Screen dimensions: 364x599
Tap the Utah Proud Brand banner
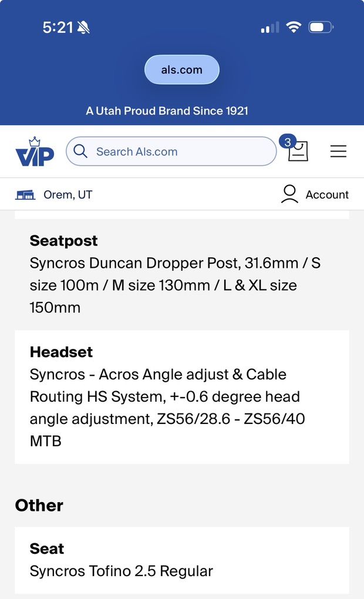[167, 110]
